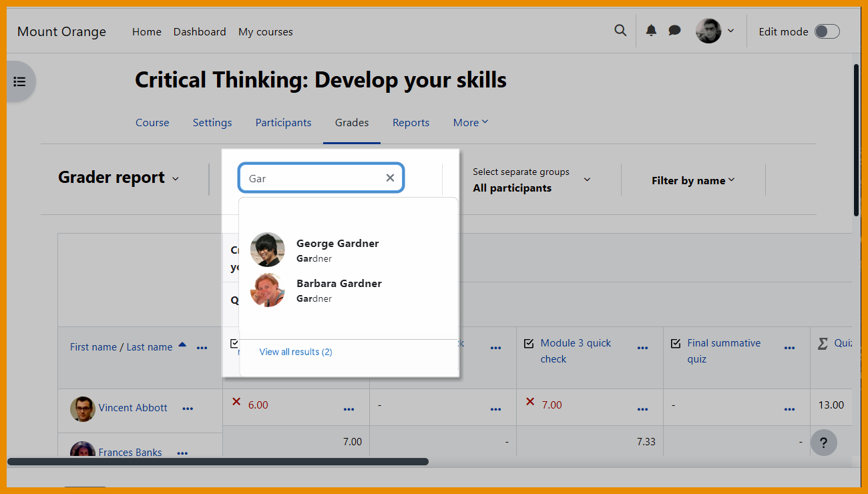Open the messaging chat bubble icon

tap(674, 31)
